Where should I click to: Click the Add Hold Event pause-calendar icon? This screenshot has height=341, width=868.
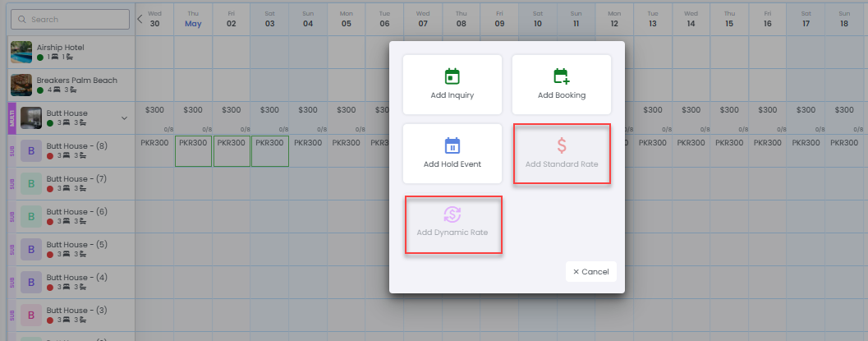[x=452, y=145]
